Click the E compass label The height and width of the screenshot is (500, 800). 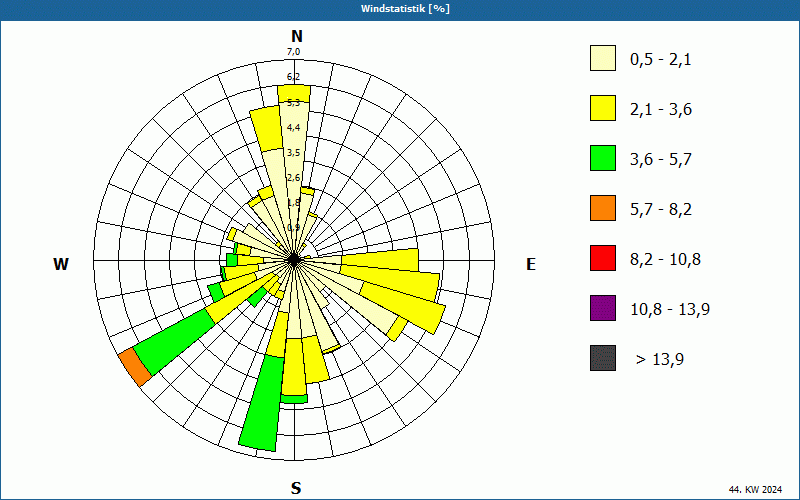tap(531, 264)
